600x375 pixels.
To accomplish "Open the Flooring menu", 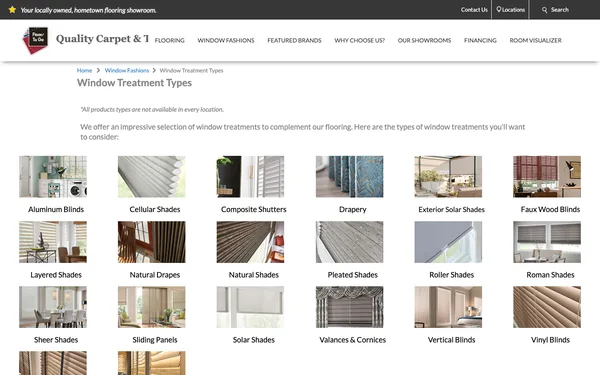I will pyautogui.click(x=170, y=40).
